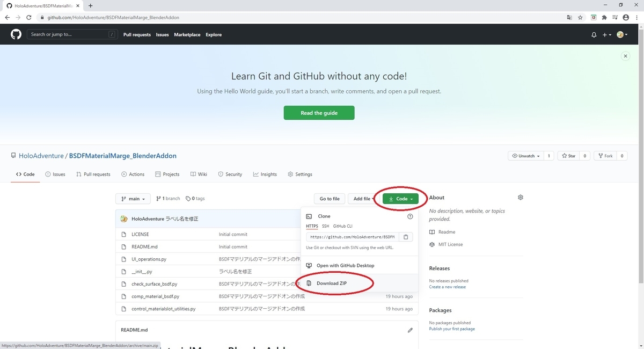644x349 pixels.
Task: Click Publish your first package link
Action: [x=452, y=329]
